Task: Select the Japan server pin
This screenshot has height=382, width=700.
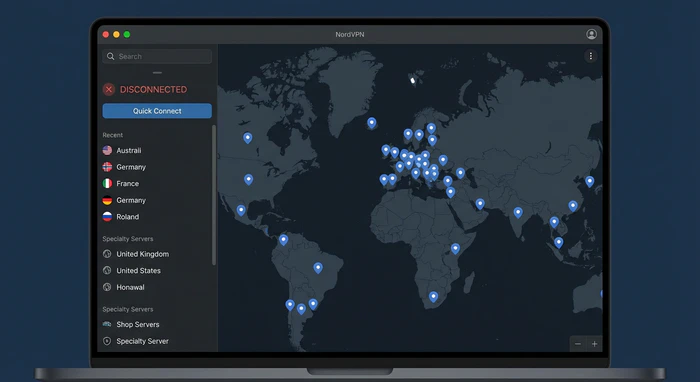Action: [590, 182]
